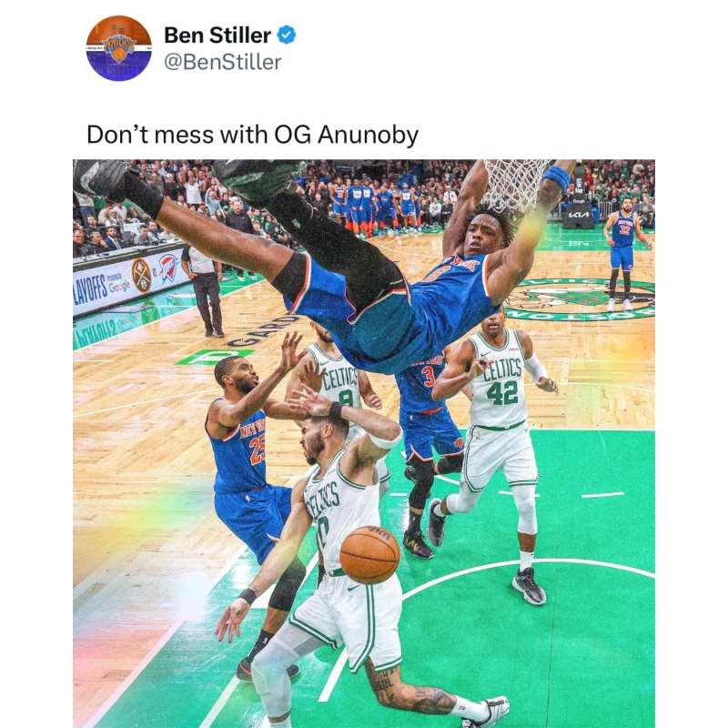Click the orange basketball in the photo
Screen dimensions: 728x728
(369, 554)
